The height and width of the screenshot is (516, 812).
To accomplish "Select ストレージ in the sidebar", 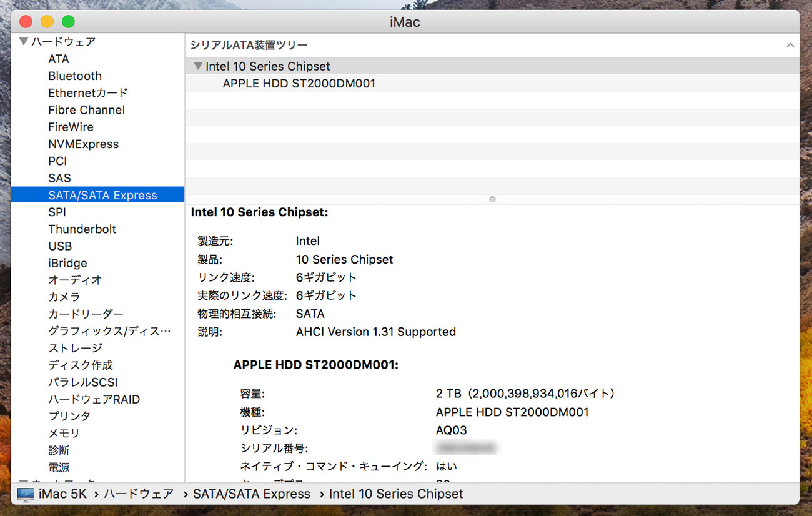I will (75, 348).
